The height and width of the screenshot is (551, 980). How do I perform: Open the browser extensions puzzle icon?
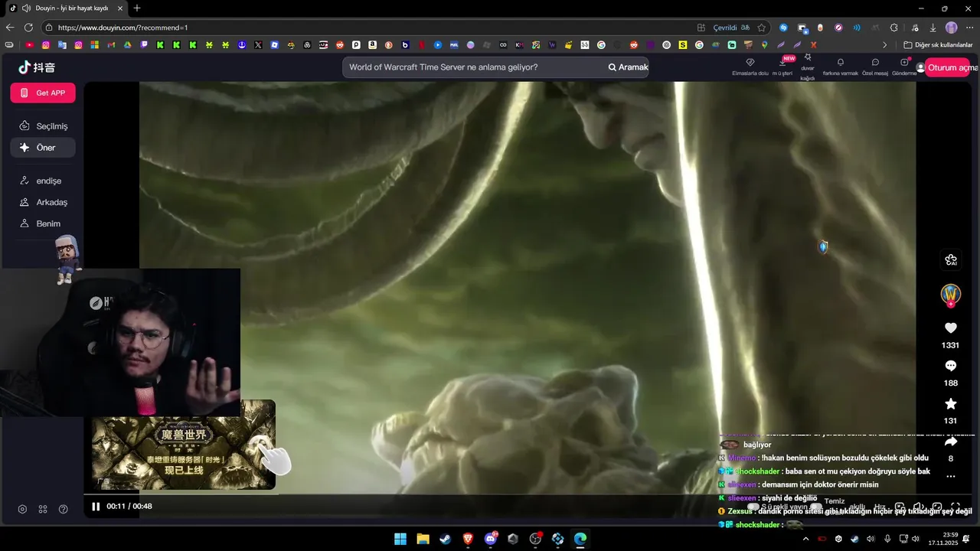(893, 28)
